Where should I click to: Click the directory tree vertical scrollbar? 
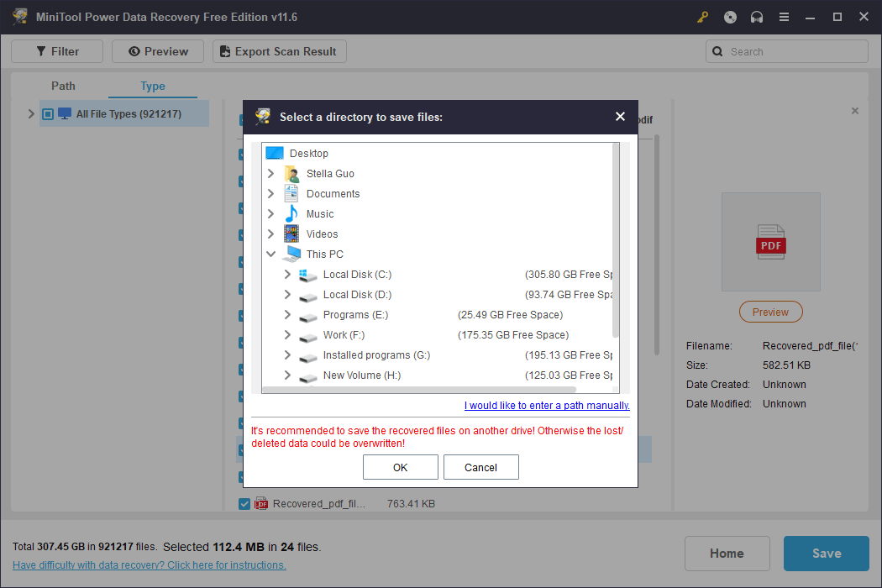616,241
